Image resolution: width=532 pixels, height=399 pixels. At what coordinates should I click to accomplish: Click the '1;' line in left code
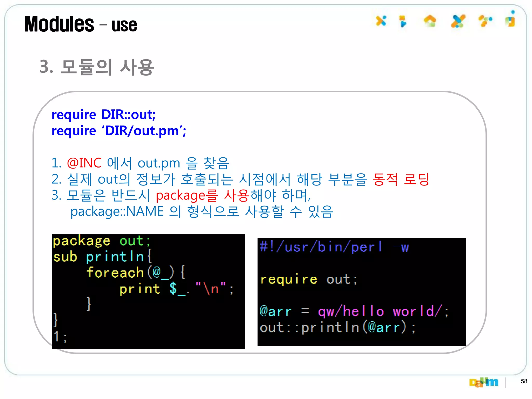[60, 337]
